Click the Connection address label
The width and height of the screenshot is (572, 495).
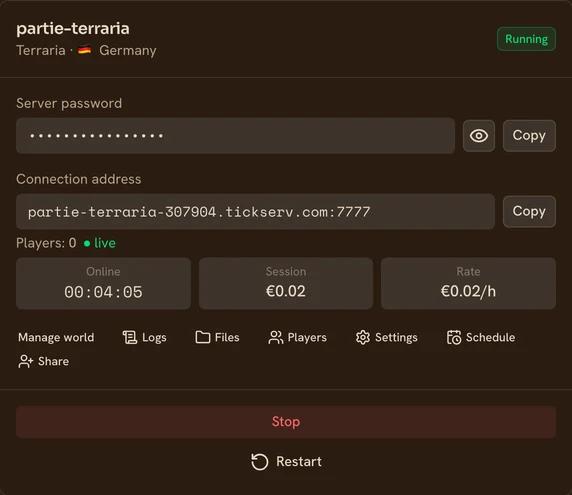(78, 179)
